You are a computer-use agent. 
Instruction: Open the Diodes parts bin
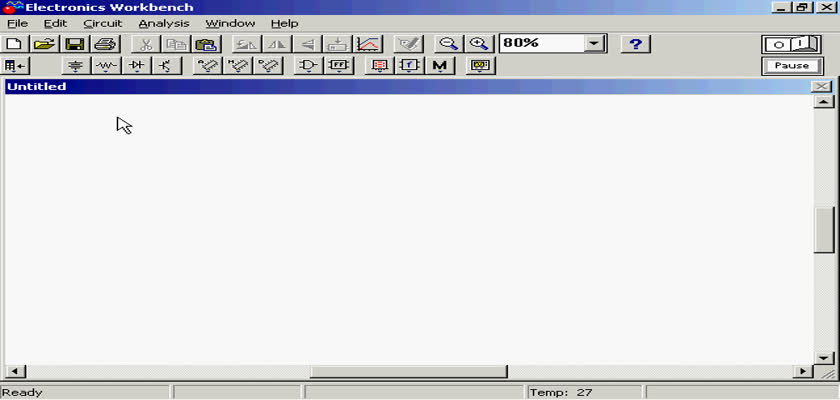tap(137, 66)
